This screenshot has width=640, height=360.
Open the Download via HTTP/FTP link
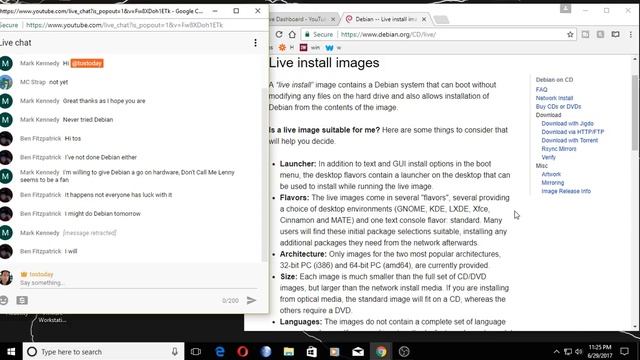tap(573, 132)
